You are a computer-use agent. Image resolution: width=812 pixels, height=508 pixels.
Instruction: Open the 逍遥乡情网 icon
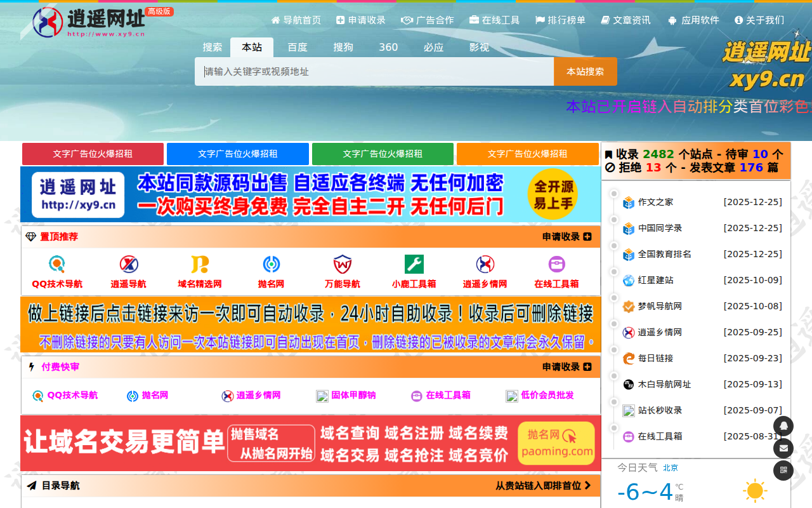[x=485, y=264]
